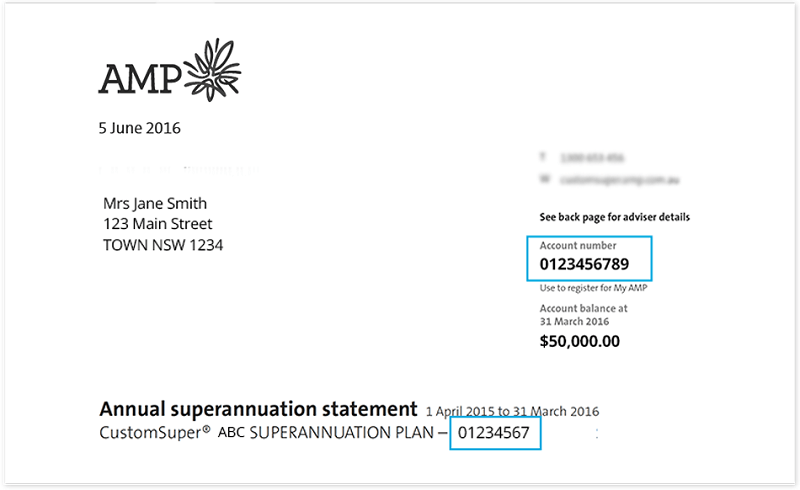
Task: Click statement period 1 April 2015 to 31 March 2016
Action: click(512, 411)
